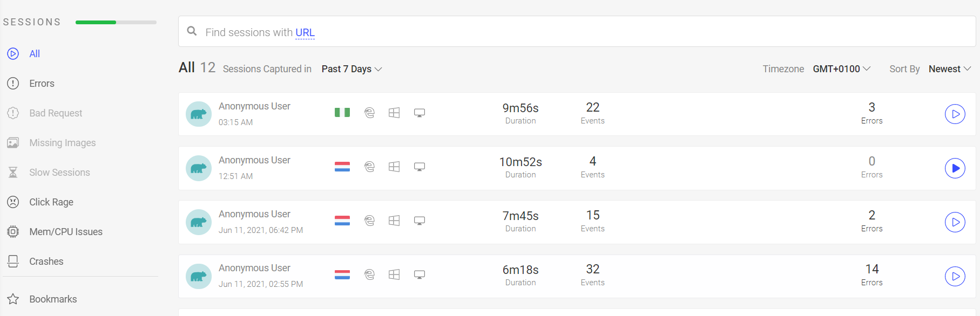
Task: Click the first Anonymous User avatar
Action: (199, 114)
